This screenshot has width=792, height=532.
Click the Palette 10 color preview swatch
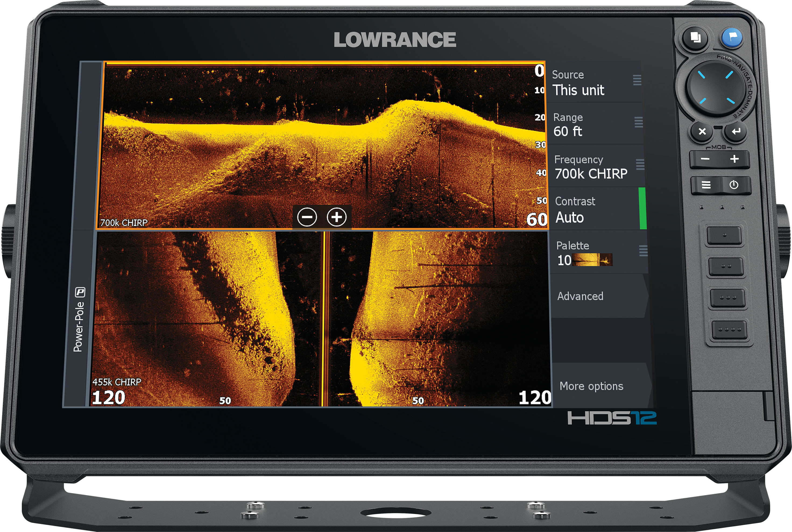592,260
